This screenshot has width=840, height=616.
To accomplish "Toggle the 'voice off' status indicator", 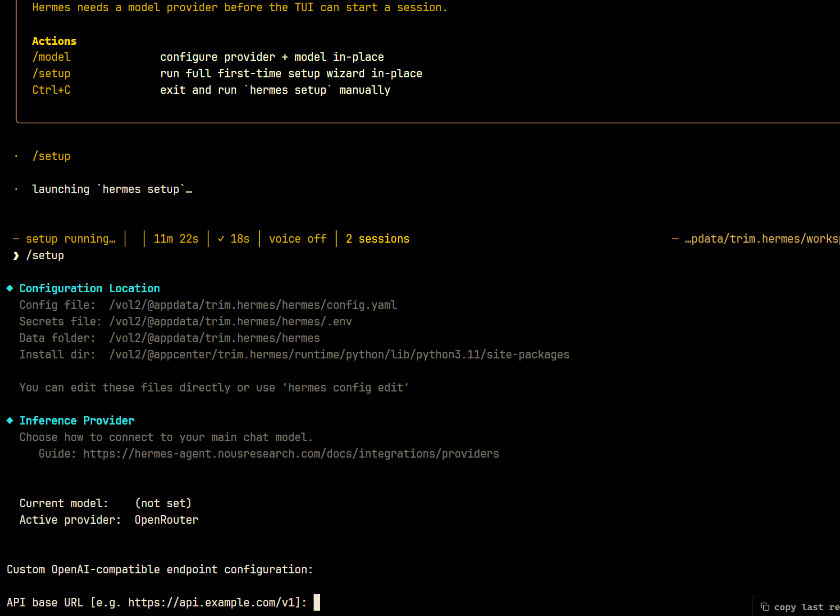I will click(x=298, y=239).
